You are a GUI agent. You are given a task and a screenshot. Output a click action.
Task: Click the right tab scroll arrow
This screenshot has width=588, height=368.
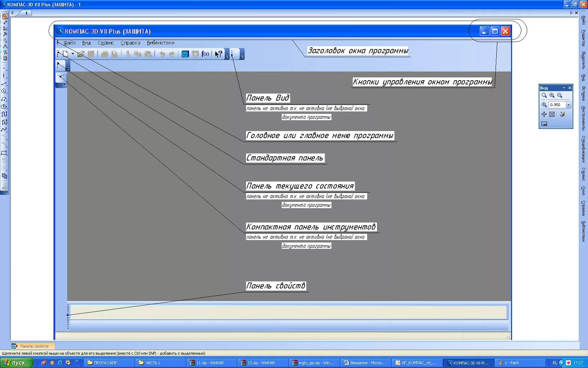coord(571,13)
